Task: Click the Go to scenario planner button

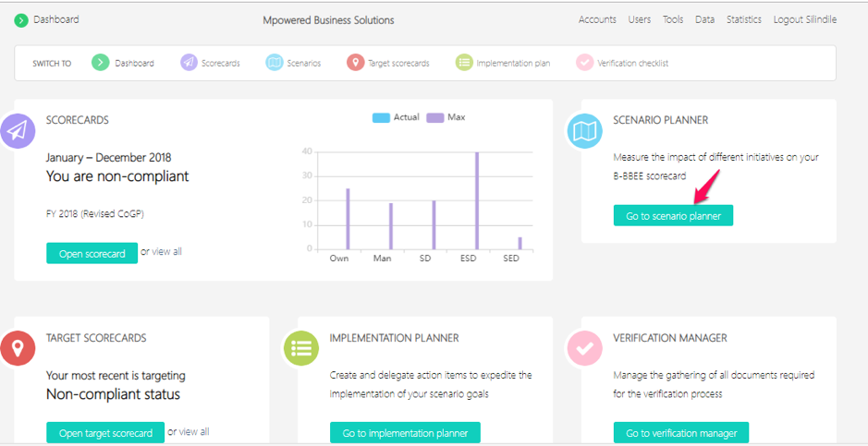Action: tap(673, 215)
